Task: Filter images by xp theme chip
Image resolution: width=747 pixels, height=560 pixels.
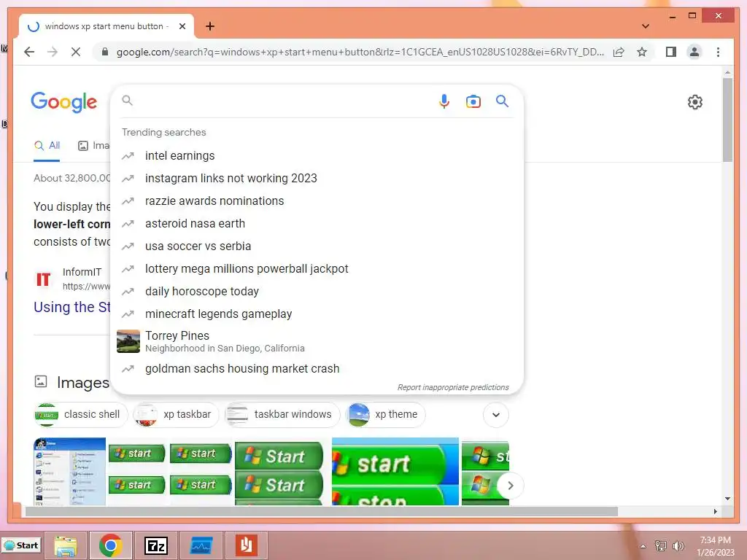Action: 385,414
